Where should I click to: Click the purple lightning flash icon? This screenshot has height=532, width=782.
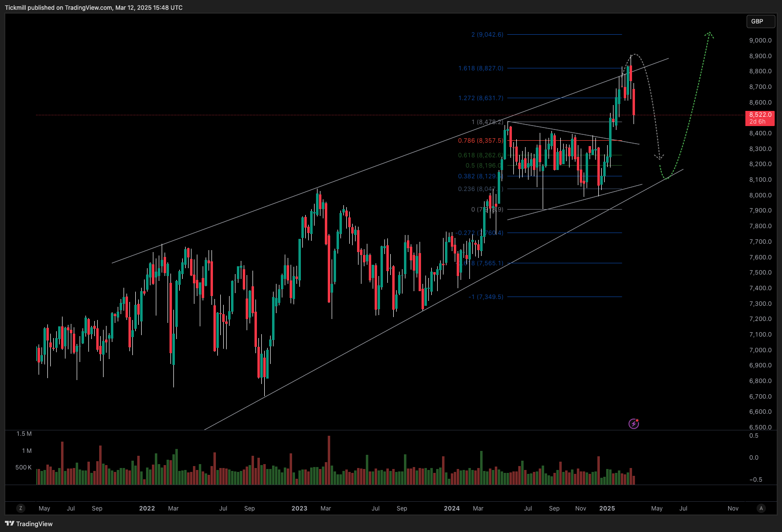[x=634, y=424]
